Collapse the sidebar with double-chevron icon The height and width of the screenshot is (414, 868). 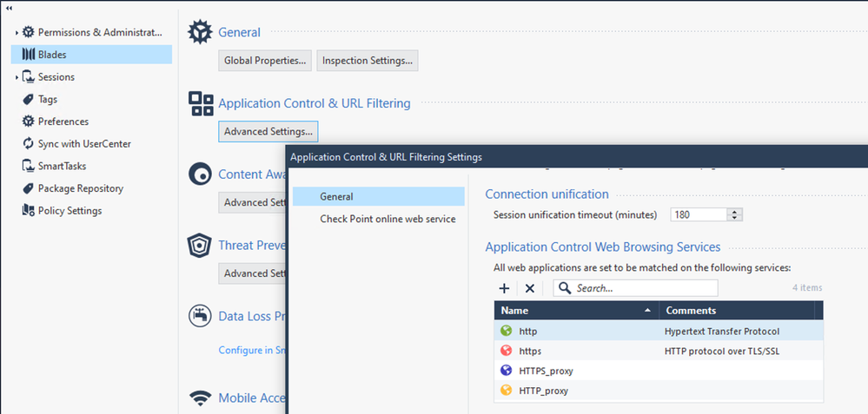[x=9, y=9]
